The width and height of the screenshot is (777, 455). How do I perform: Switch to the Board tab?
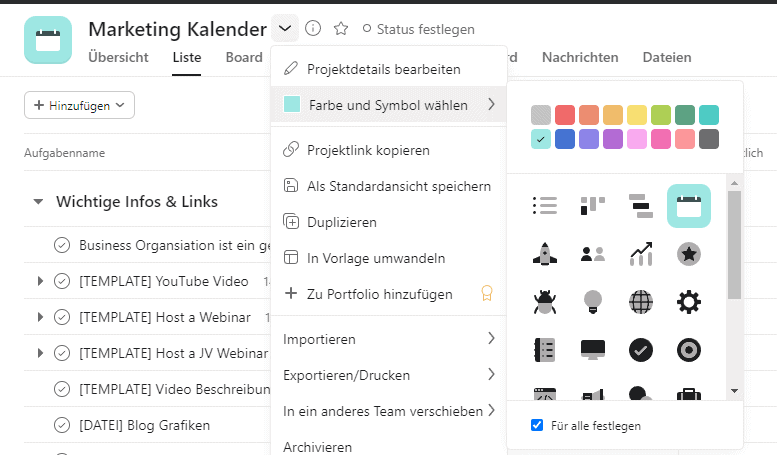[x=244, y=57]
